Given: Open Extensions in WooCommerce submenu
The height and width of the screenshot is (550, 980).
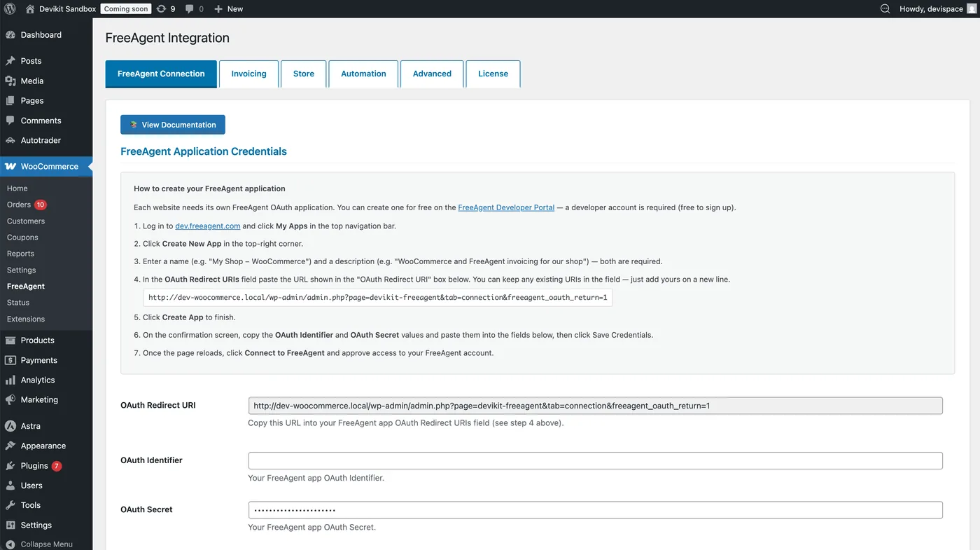Looking at the screenshot, I should coord(26,319).
